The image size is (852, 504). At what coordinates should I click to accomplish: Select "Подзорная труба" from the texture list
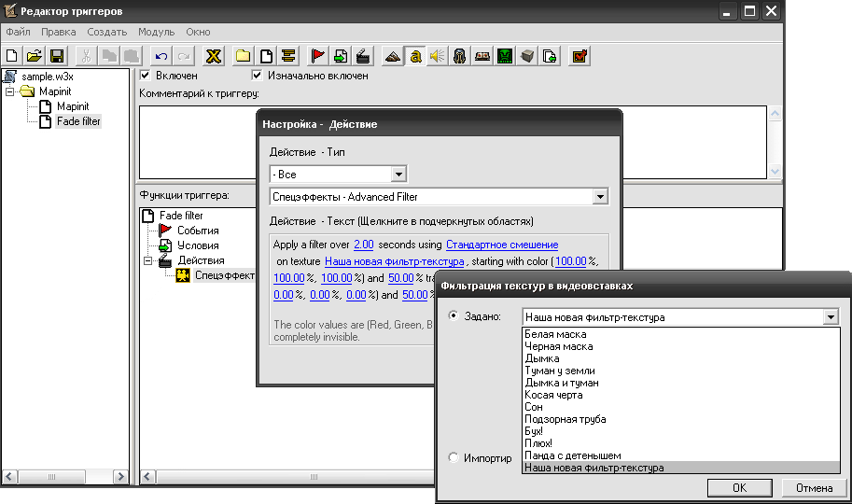pyautogui.click(x=563, y=419)
